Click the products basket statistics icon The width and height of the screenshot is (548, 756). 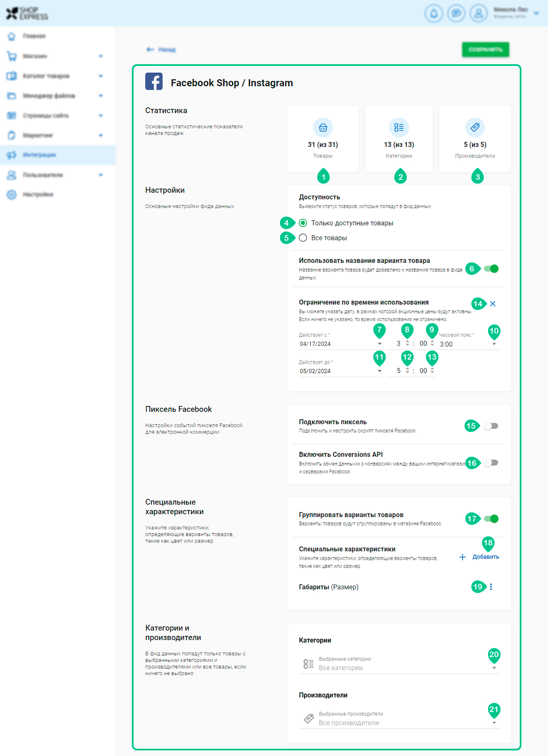[x=323, y=128]
